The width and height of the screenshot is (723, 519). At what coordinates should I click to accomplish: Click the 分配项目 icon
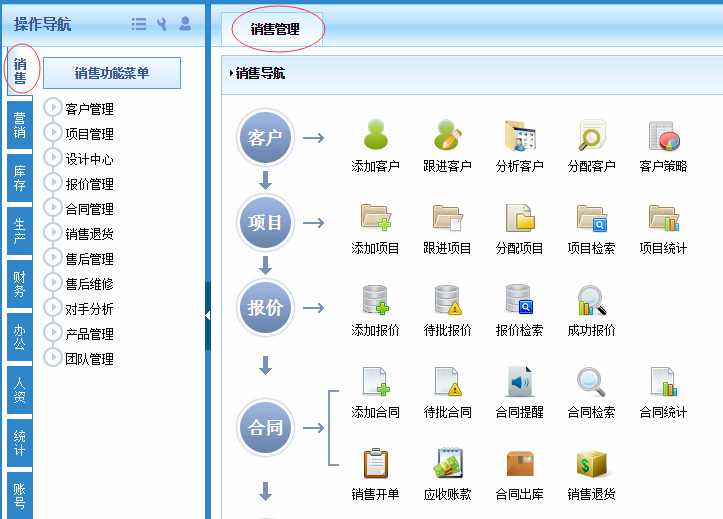(520, 217)
